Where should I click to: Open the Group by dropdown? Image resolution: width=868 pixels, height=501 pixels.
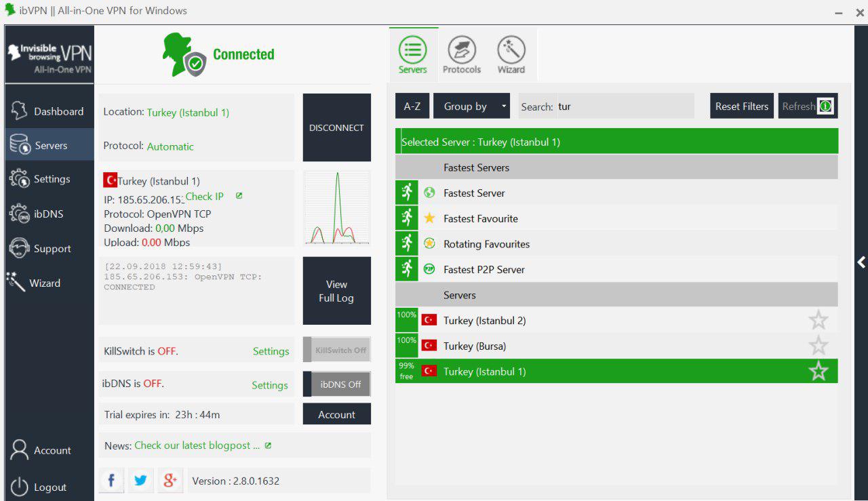(x=472, y=106)
